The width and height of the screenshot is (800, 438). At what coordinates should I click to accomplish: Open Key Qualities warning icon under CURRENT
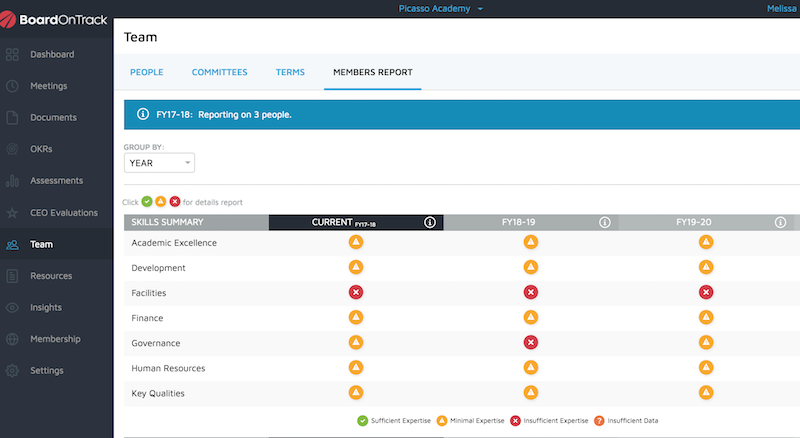pos(356,393)
